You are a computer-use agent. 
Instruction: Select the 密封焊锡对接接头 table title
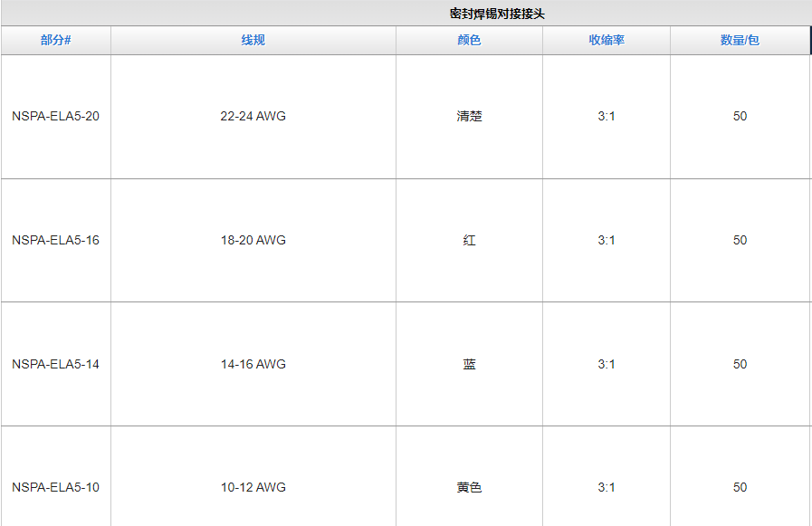497,14
